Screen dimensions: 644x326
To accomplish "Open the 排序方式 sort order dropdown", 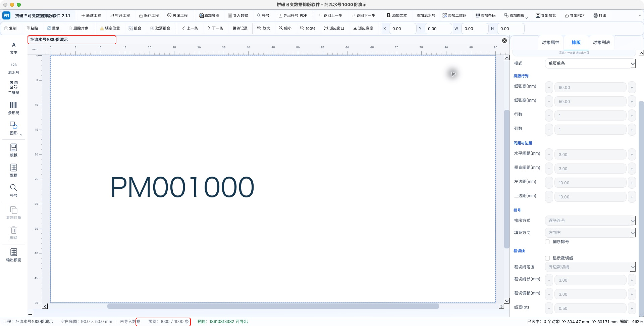I will pos(590,221).
